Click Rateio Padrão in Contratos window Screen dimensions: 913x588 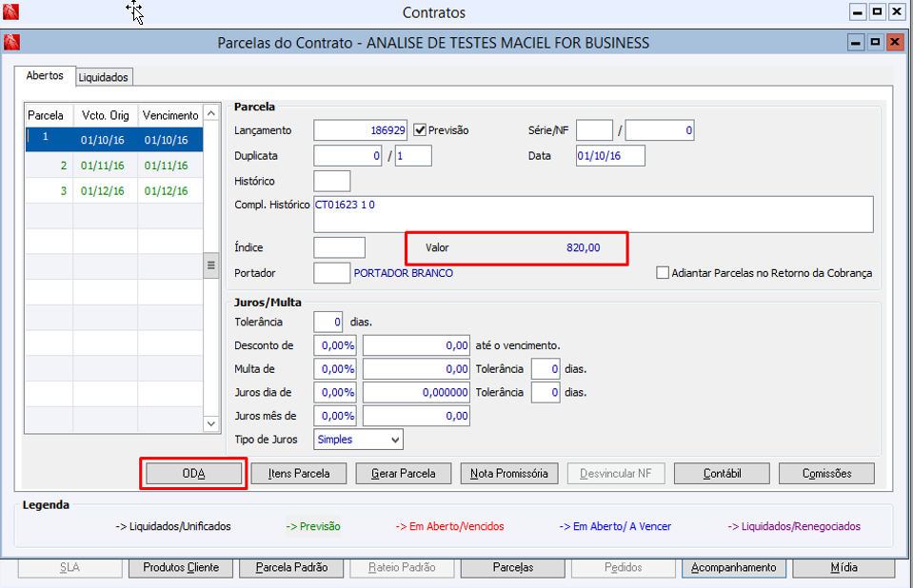tap(402, 568)
